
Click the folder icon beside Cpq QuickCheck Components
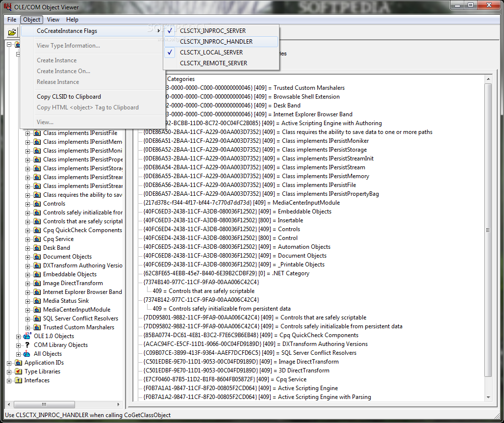click(x=37, y=230)
